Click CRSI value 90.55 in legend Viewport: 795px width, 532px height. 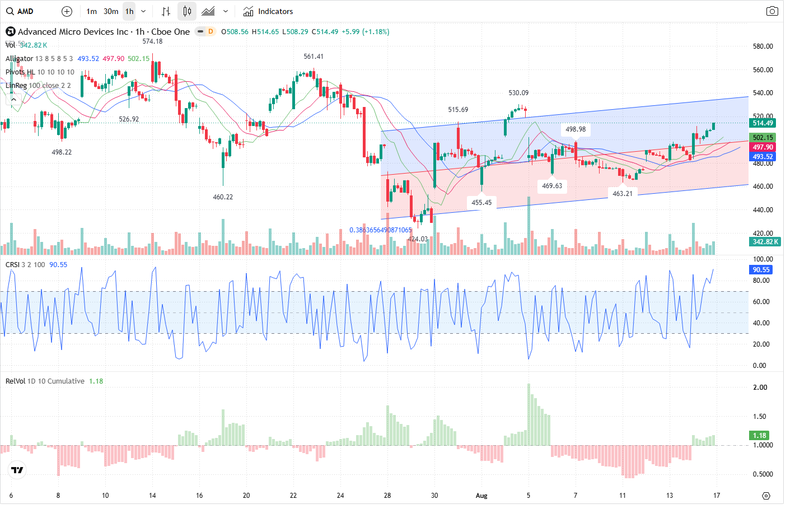[58, 264]
